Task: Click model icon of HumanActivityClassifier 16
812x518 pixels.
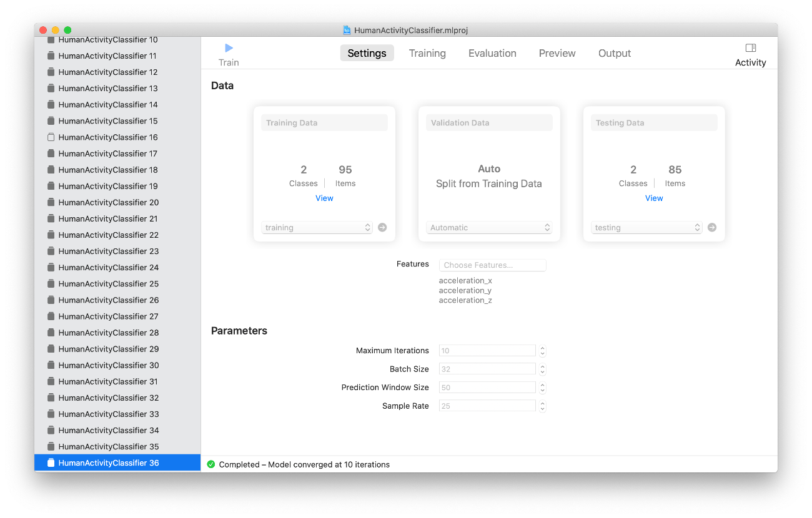Action: point(51,137)
